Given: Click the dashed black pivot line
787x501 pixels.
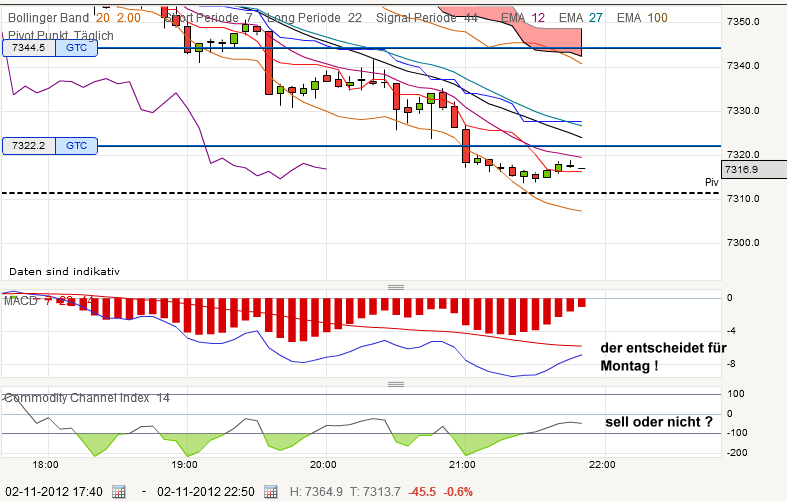Looking at the screenshot, I should point(361,193).
